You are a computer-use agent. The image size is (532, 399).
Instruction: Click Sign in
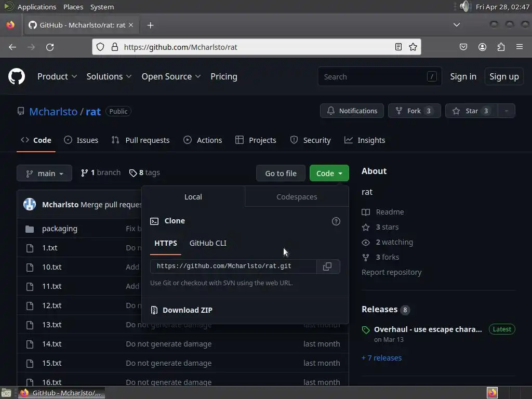click(463, 77)
